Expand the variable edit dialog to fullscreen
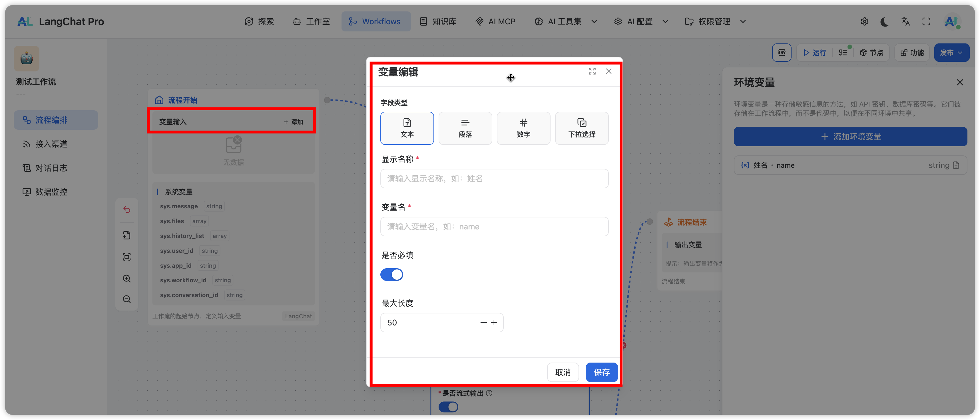Image resolution: width=980 pixels, height=420 pixels. [592, 71]
